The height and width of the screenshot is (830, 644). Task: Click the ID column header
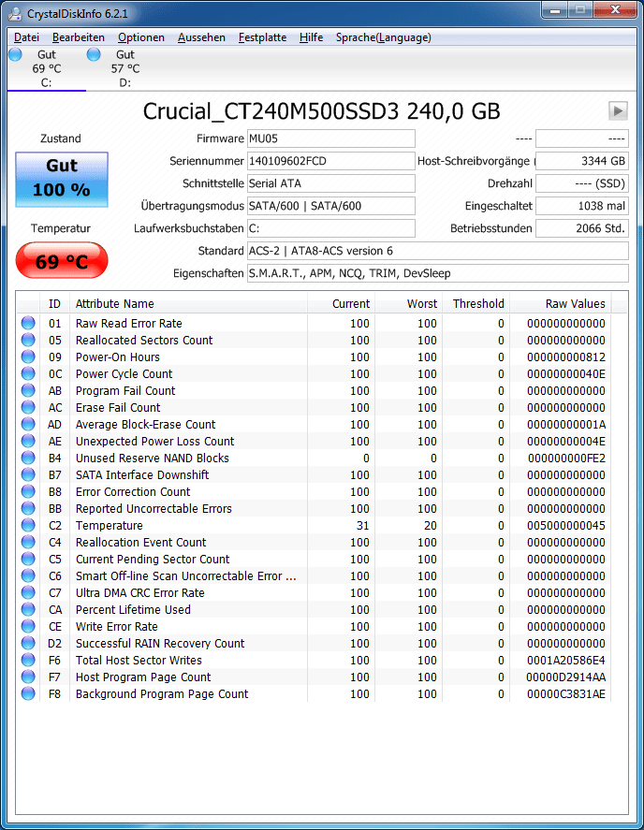point(54,304)
